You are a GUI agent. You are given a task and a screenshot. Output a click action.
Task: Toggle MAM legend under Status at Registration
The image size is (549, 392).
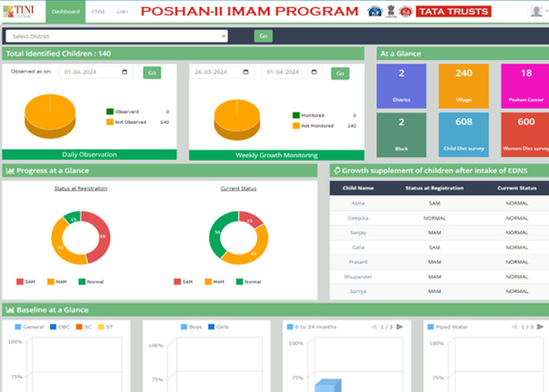pos(56,281)
